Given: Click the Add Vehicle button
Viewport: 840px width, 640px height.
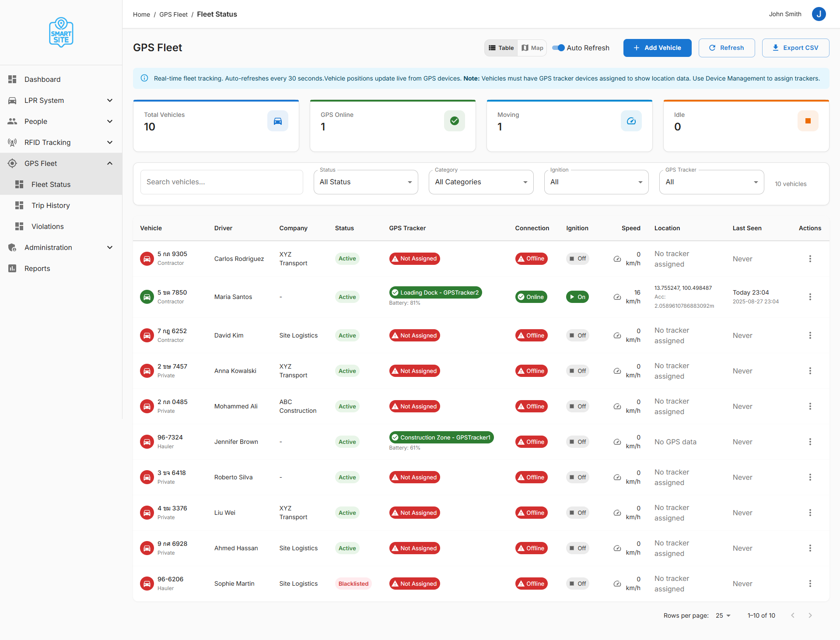Looking at the screenshot, I should (x=657, y=48).
